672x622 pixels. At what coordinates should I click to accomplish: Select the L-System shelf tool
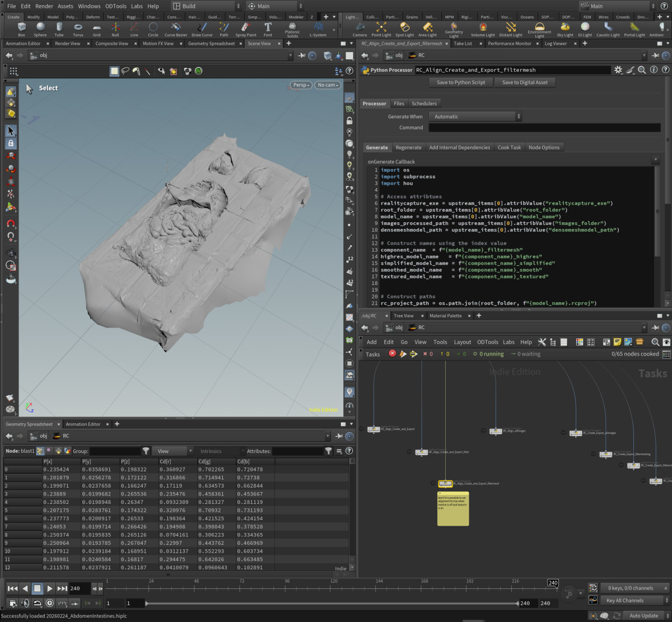coord(318,29)
